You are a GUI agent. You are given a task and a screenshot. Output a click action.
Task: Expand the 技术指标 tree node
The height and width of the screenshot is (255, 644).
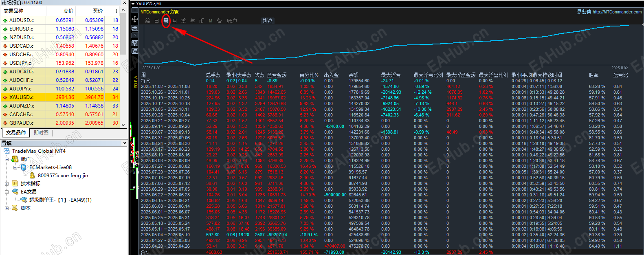point(7,184)
